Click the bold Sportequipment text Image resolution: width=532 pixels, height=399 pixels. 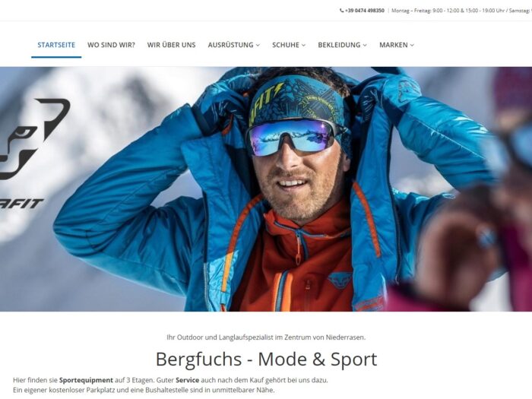point(86,380)
